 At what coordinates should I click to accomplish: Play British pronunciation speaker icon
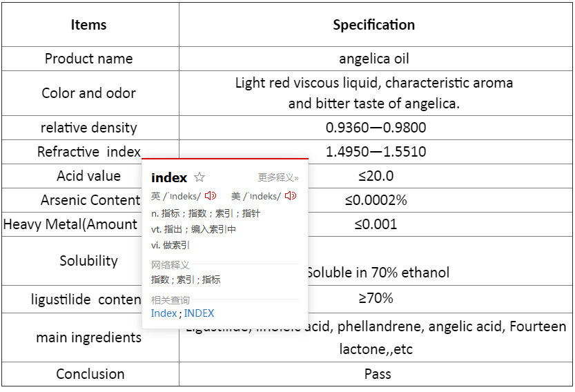coord(211,196)
